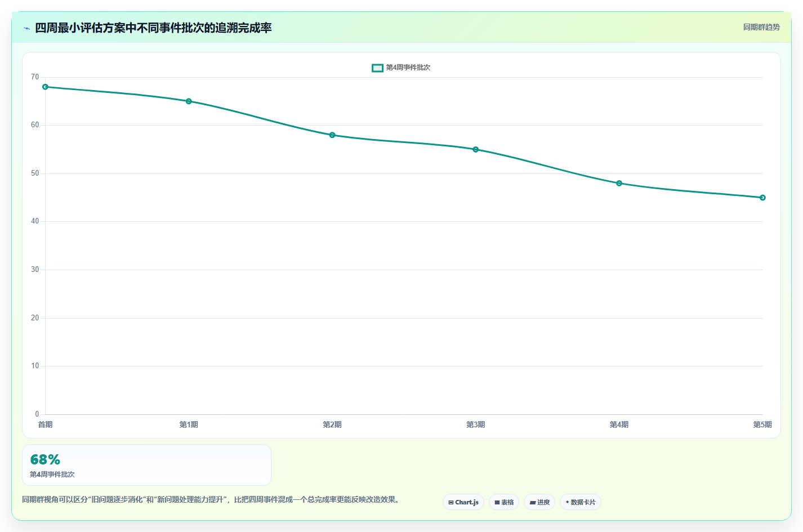Click the 第2期 x-axis label
The image size is (803, 532).
pyautogui.click(x=332, y=424)
